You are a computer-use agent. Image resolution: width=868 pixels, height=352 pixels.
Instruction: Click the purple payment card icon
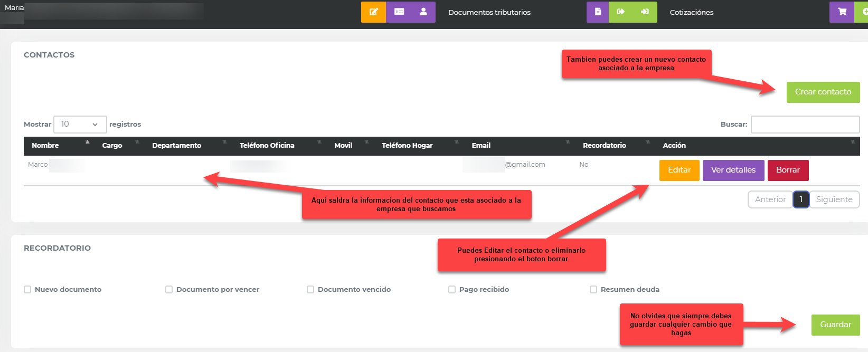tap(399, 12)
